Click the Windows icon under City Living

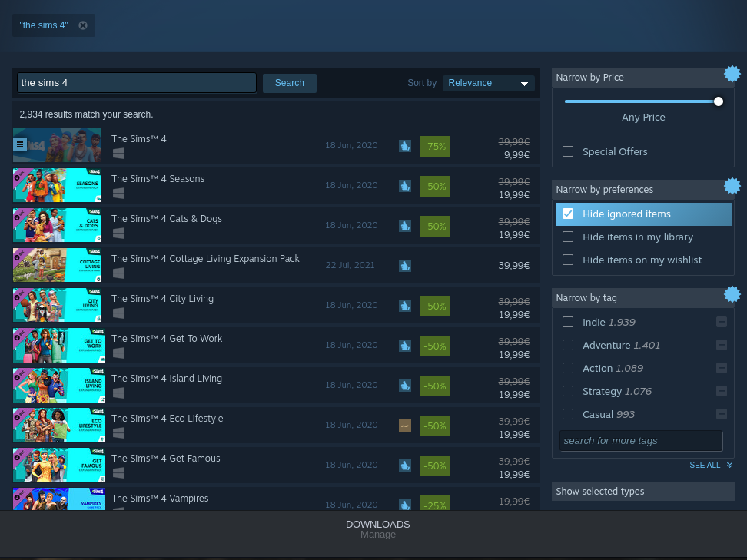coord(118,313)
